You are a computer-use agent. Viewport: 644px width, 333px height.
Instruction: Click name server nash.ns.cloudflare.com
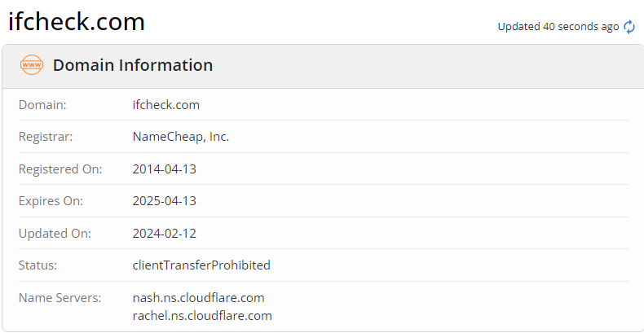(x=198, y=298)
